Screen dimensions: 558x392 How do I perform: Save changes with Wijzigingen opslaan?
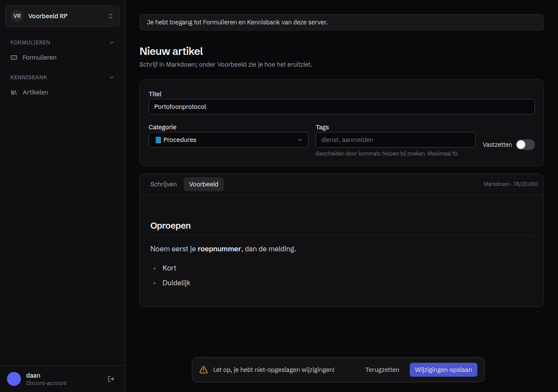[x=443, y=370]
